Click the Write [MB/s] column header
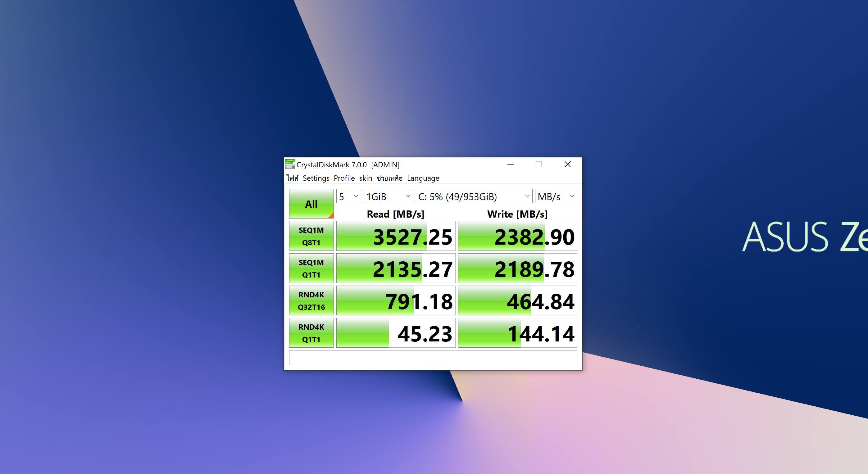 point(517,214)
